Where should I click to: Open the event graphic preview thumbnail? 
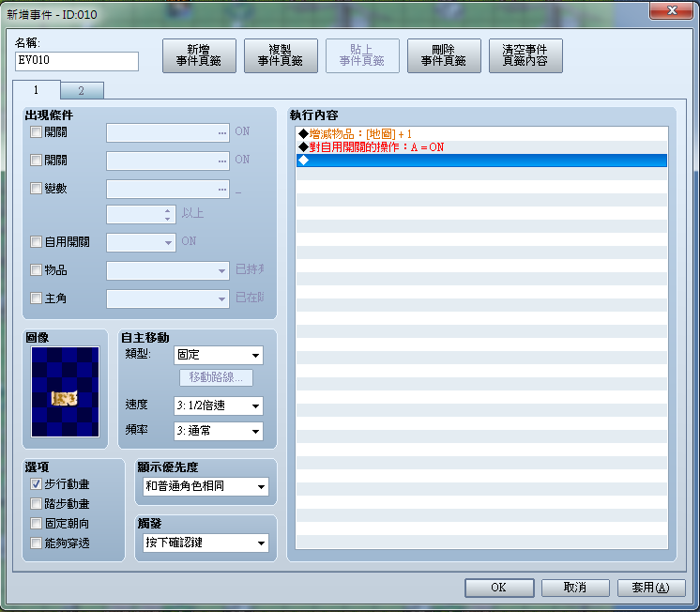pyautogui.click(x=65, y=391)
